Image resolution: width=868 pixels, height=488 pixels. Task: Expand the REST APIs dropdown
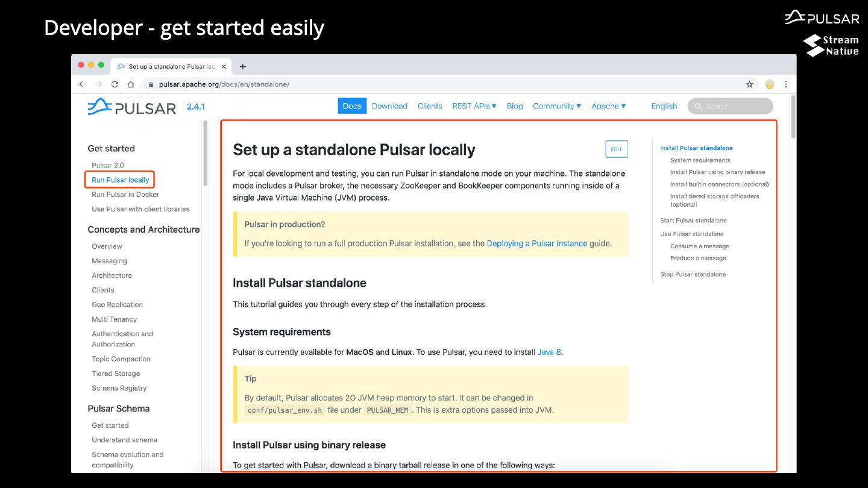pyautogui.click(x=474, y=106)
